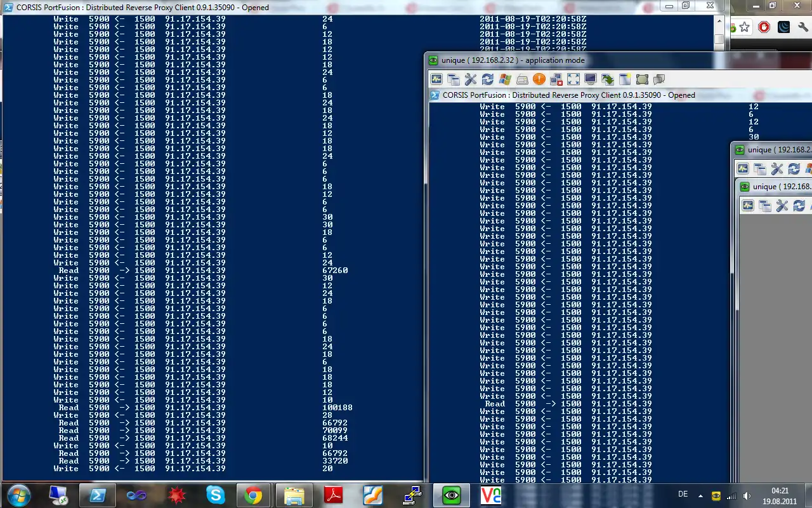812x508 pixels.
Task: Click the inner CORSIS PortFusion title inside VNC
Action: [x=569, y=95]
